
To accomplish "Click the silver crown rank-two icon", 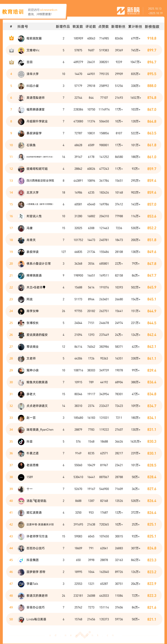I will tap(11, 50).
